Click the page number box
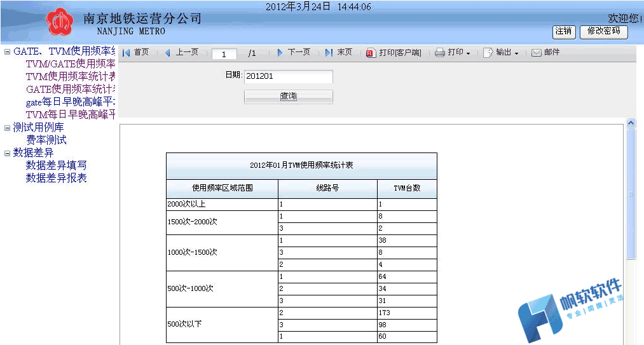Image resolution: width=644 pixels, height=345 pixels. pos(224,54)
